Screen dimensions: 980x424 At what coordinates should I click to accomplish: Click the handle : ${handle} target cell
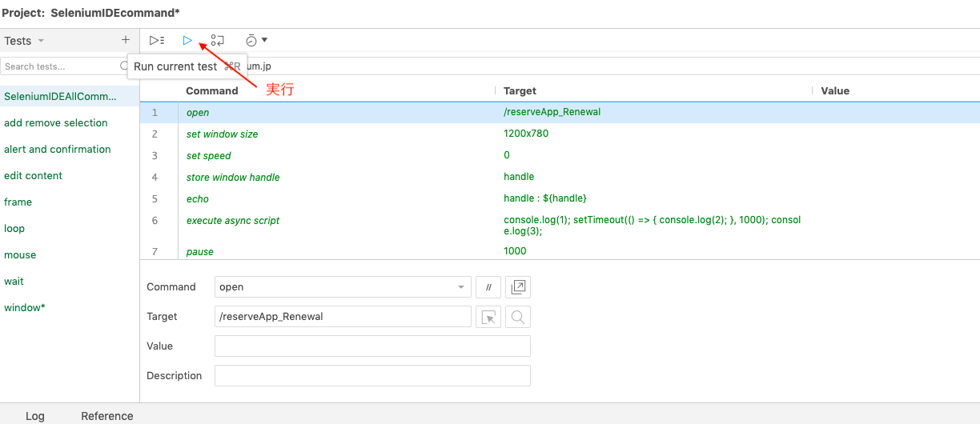(545, 198)
